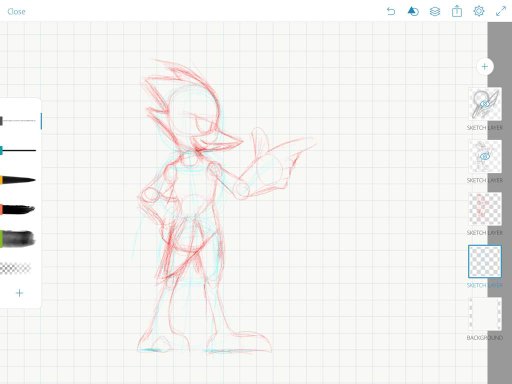Open the shapes tool in top bar
The image size is (512, 384).
point(413,11)
